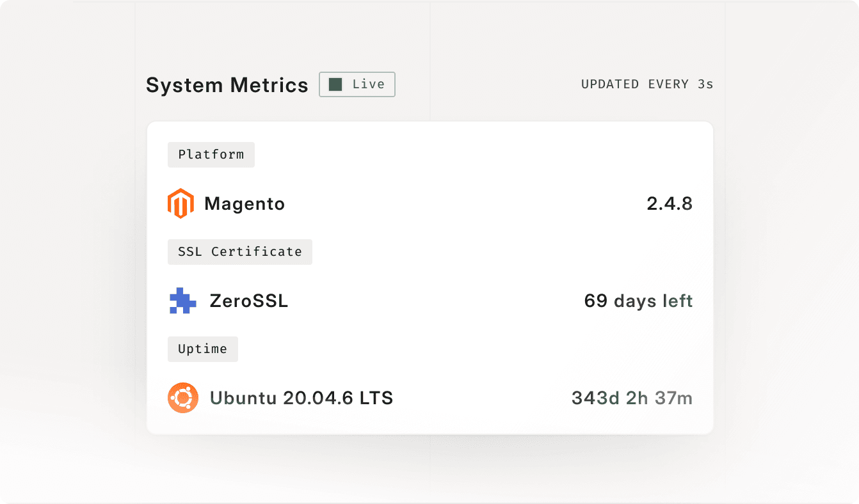Click the version number 2.4.8
This screenshot has width=859, height=504.
click(x=670, y=204)
